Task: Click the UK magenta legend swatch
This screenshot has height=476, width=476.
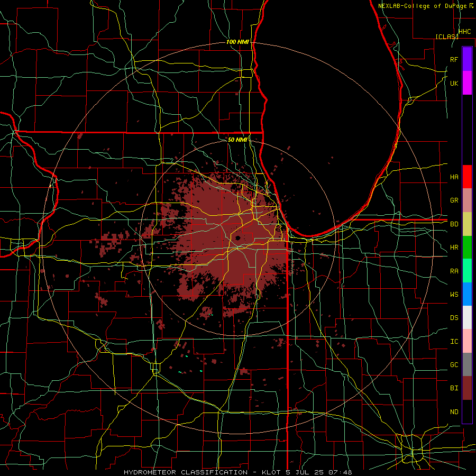Action: coord(467,83)
